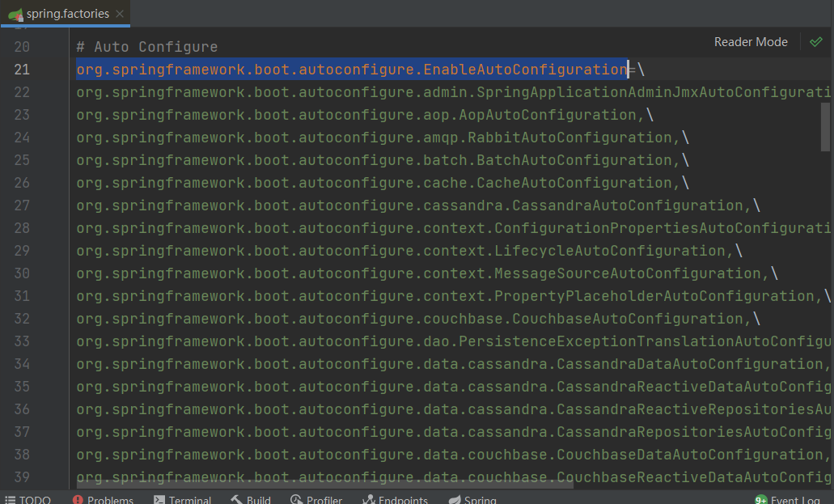This screenshot has height=504, width=834.
Task: Toggle Reader Mode in editor
Action: pos(751,42)
